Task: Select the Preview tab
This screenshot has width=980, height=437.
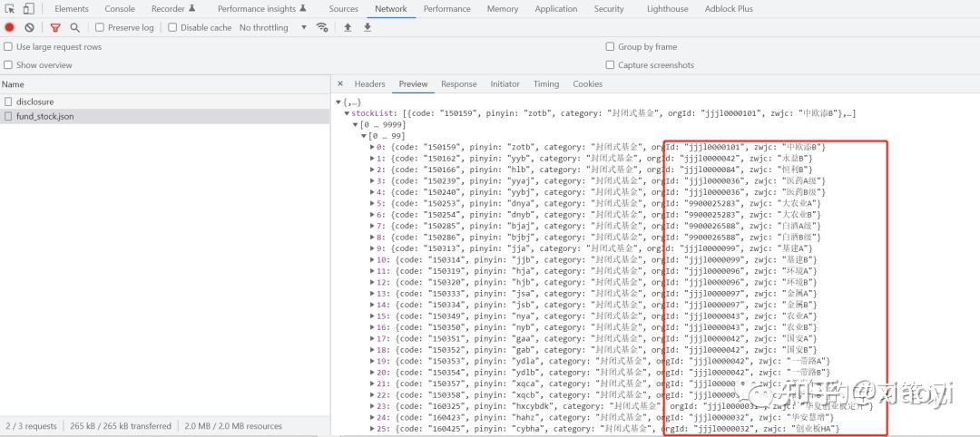Action: pos(413,83)
